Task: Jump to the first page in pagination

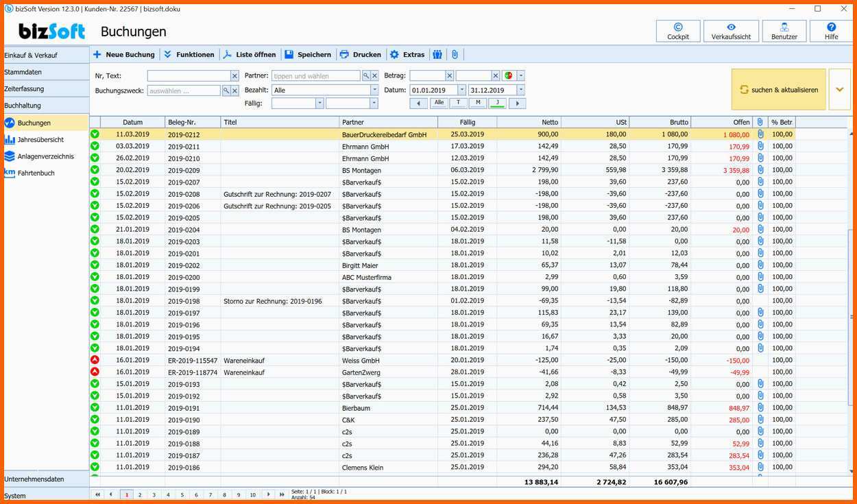Action: pyautogui.click(x=97, y=494)
